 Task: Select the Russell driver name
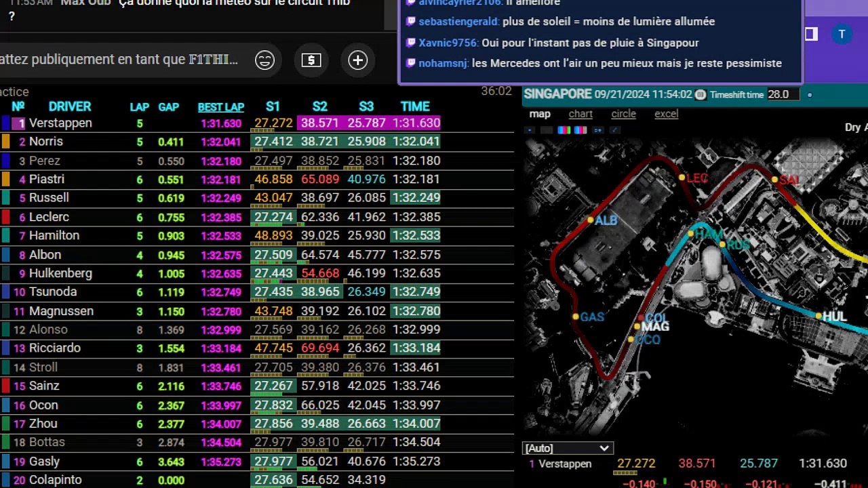49,198
